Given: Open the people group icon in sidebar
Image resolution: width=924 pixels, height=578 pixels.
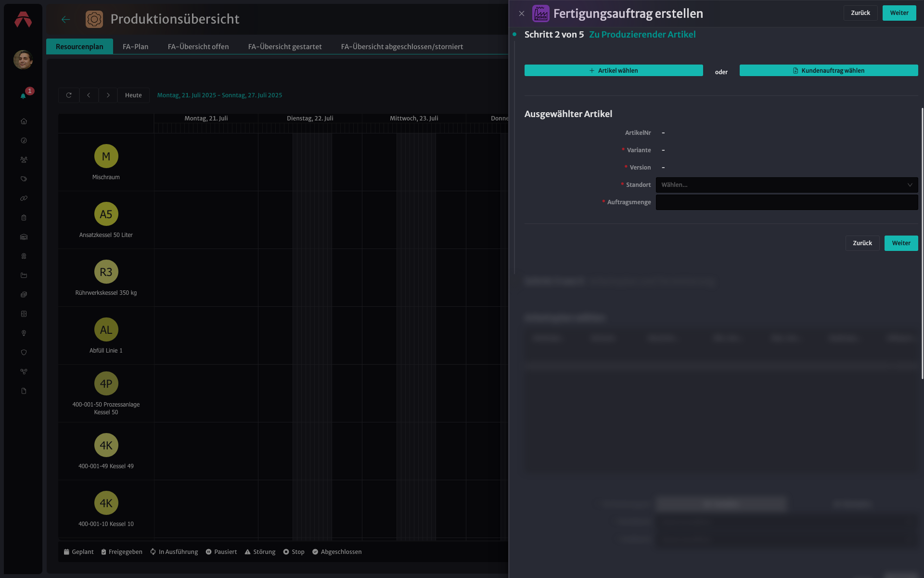Looking at the screenshot, I should 24,160.
